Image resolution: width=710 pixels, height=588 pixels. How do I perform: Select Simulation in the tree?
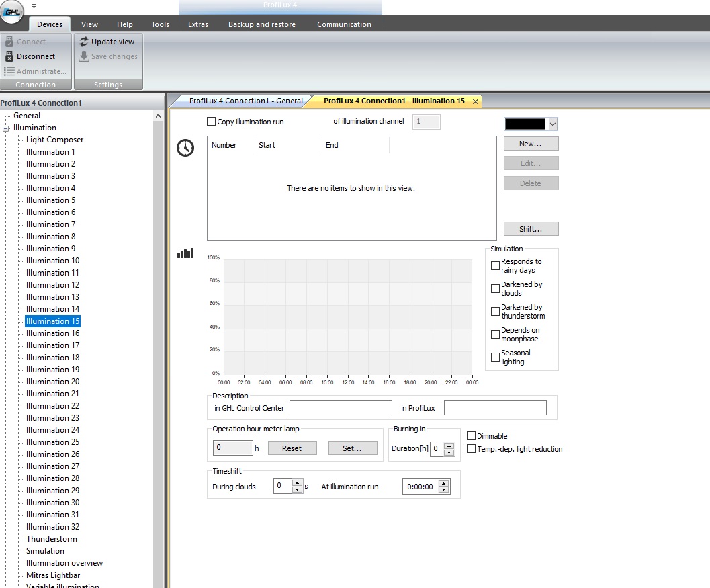point(45,551)
